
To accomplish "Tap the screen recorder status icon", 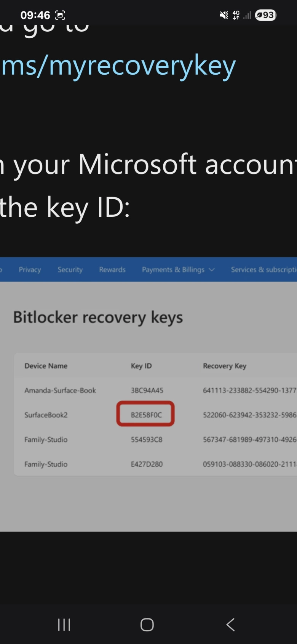I will (x=60, y=15).
